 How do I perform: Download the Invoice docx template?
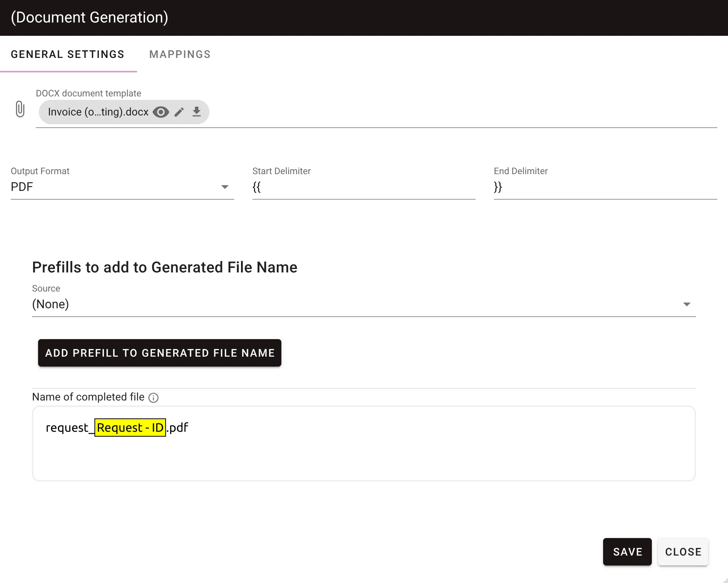click(x=197, y=112)
